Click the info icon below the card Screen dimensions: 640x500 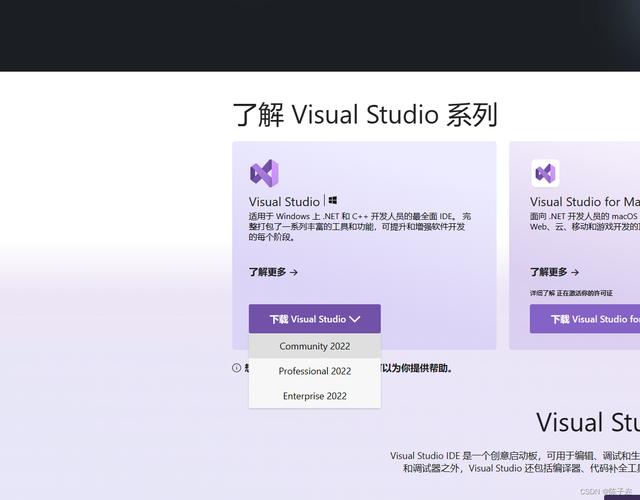(236, 368)
